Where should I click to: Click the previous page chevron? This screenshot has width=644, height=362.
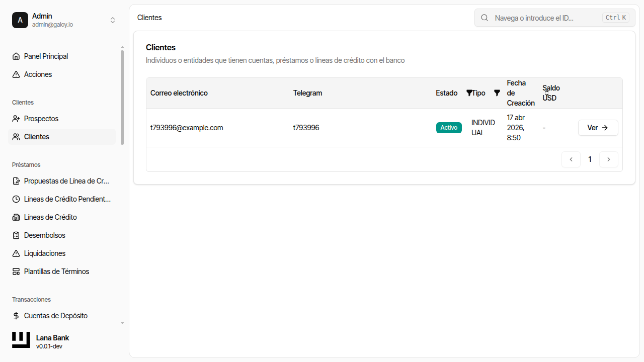[x=571, y=159]
